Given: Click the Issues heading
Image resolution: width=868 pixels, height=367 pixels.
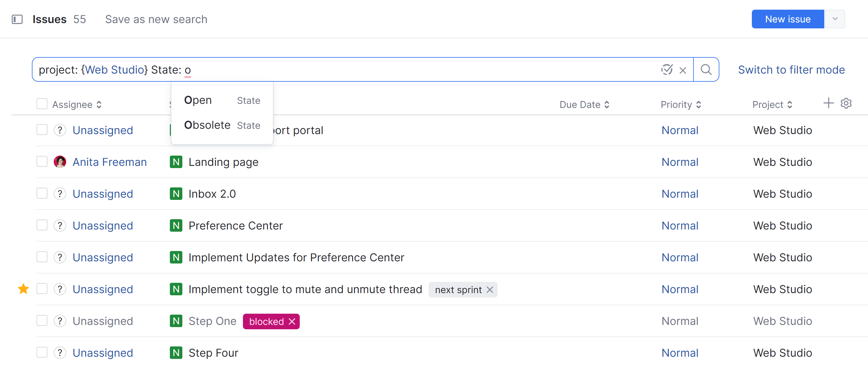Looking at the screenshot, I should click(49, 19).
